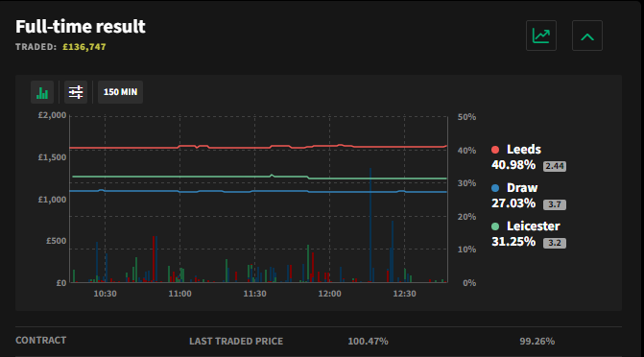Click the red Leeds price line
This screenshot has height=357, width=644.
pyautogui.click(x=258, y=147)
